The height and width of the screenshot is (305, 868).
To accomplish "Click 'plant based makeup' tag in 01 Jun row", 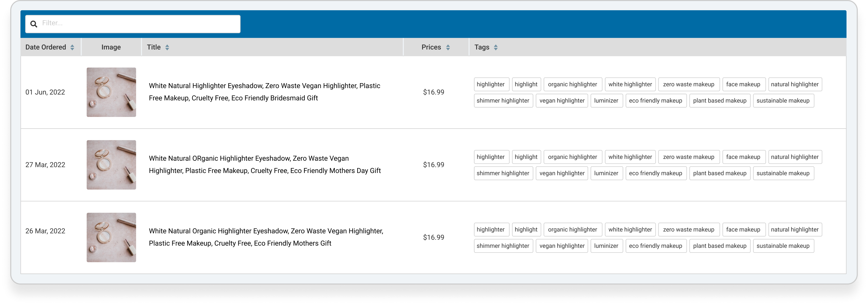I will [x=720, y=101].
